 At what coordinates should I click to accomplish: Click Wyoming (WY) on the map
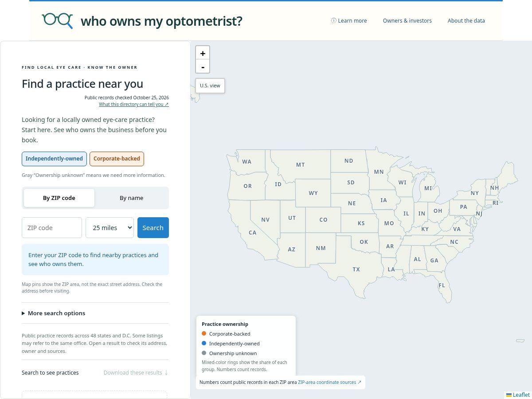[313, 193]
